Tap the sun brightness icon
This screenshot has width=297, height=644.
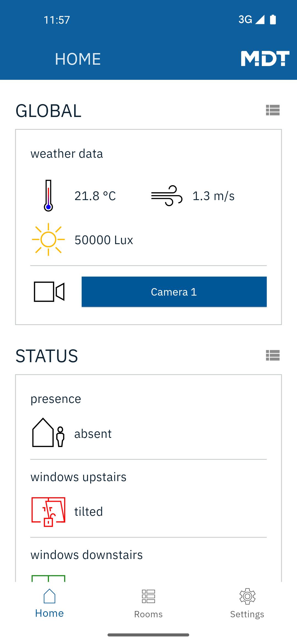tap(48, 239)
